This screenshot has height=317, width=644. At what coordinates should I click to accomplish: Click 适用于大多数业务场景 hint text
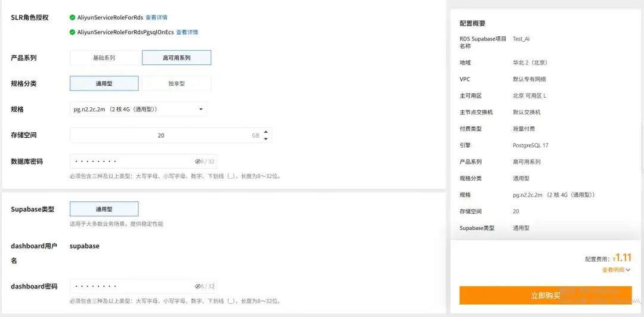117,224
